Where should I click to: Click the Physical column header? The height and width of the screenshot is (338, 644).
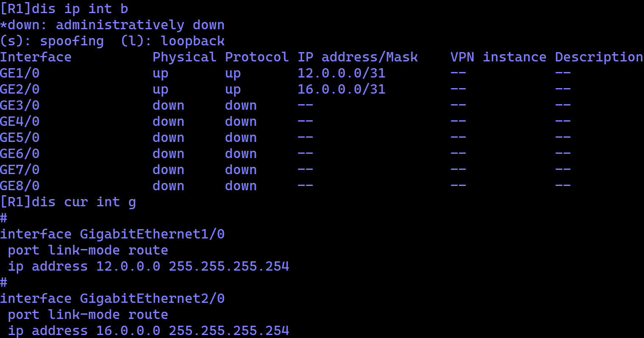[x=184, y=57]
